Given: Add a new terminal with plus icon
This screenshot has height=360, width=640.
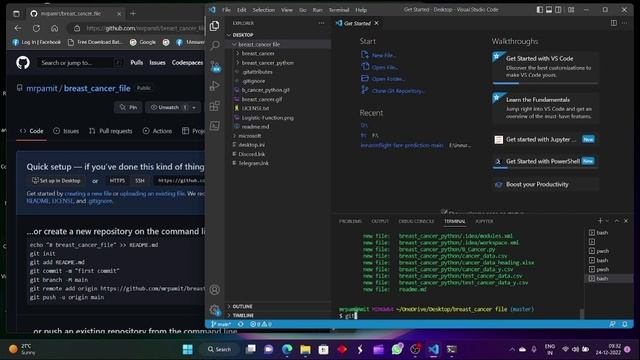Looking at the screenshot, I should pos(600,221).
